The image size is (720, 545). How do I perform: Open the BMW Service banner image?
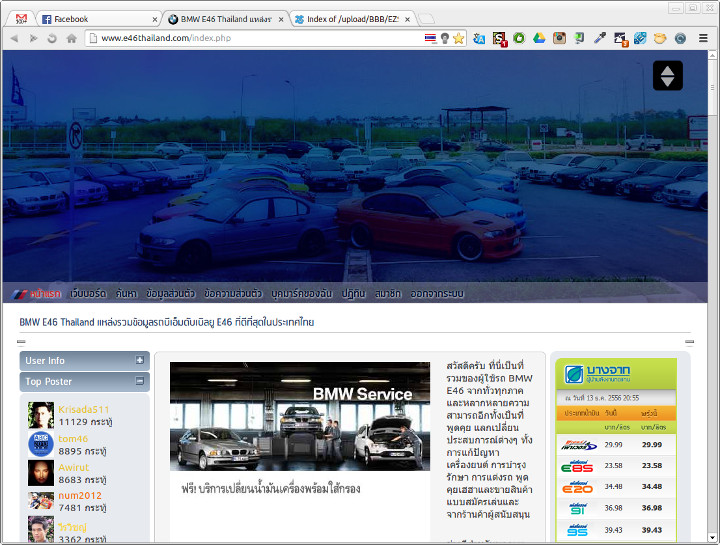[300, 416]
